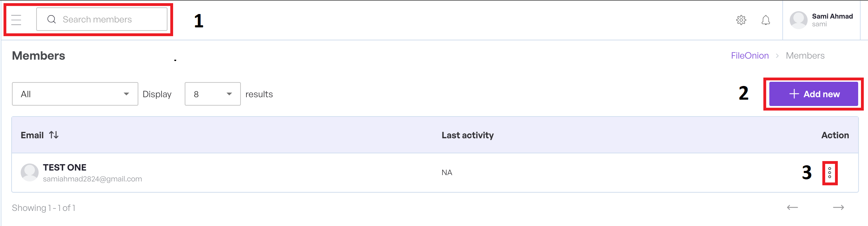Click the Add new button
868x226 pixels.
click(x=813, y=94)
